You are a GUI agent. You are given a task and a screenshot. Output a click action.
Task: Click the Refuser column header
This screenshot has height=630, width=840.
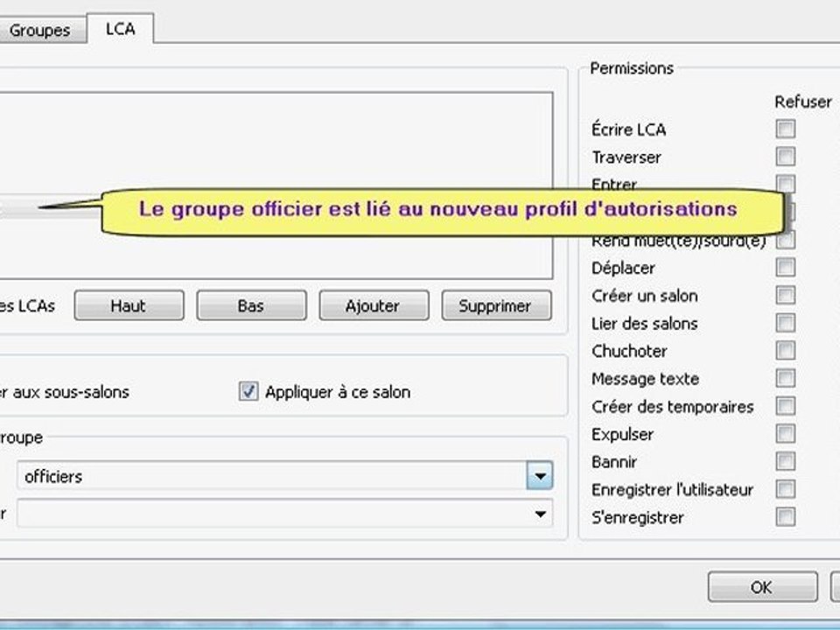(x=803, y=101)
